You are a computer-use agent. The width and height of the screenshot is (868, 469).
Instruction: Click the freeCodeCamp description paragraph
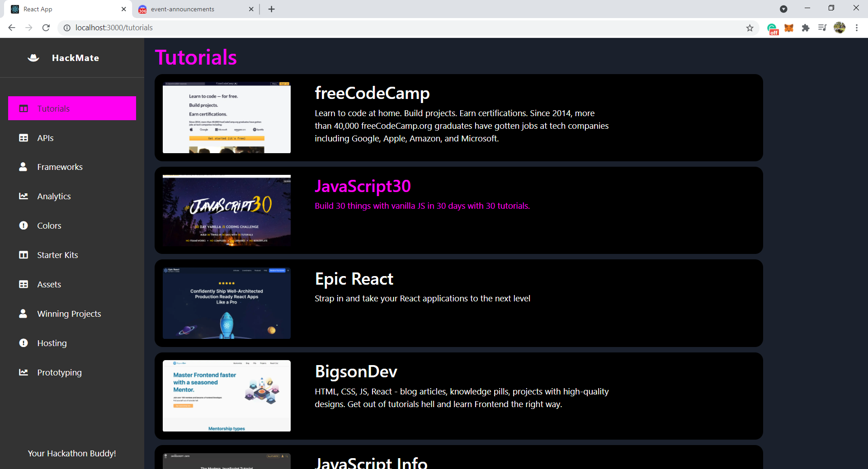[462, 126]
